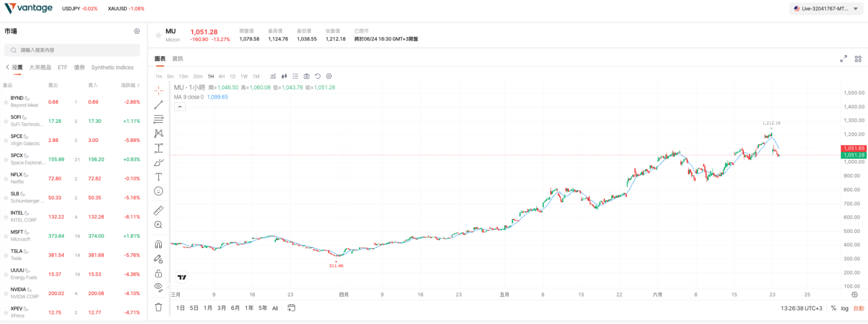Open market panel settings gear
This screenshot has height=324, width=868.
(137, 31)
